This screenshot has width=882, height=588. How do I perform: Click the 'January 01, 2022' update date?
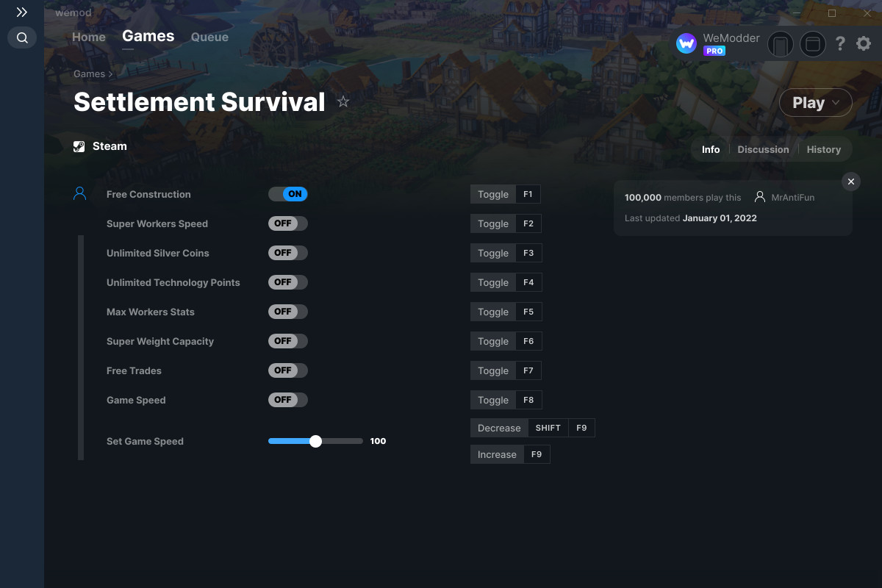[x=720, y=218]
